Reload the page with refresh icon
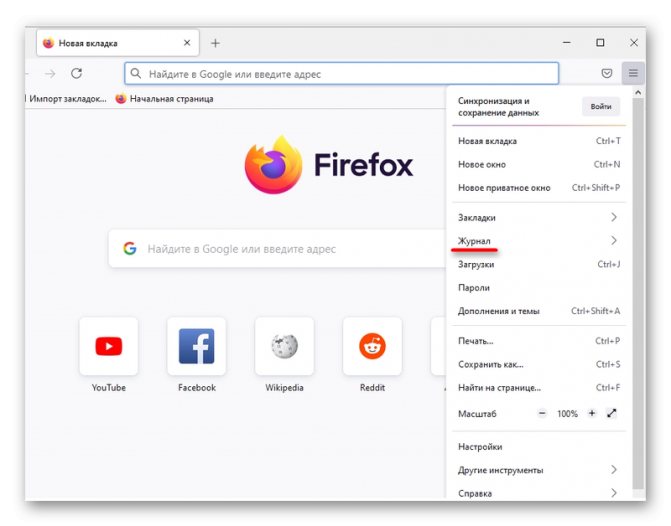Image resolution: width=671 pixels, height=526 pixels. pos(77,73)
